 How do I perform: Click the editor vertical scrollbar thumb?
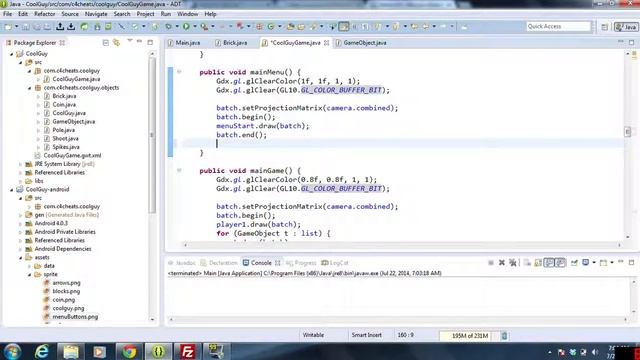[627, 131]
